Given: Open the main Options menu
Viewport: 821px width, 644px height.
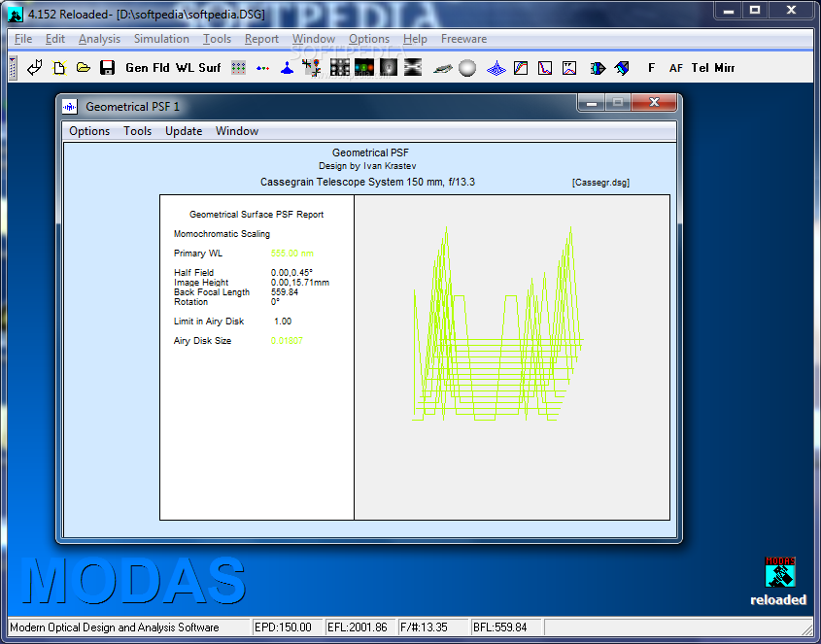Looking at the screenshot, I should (x=369, y=39).
